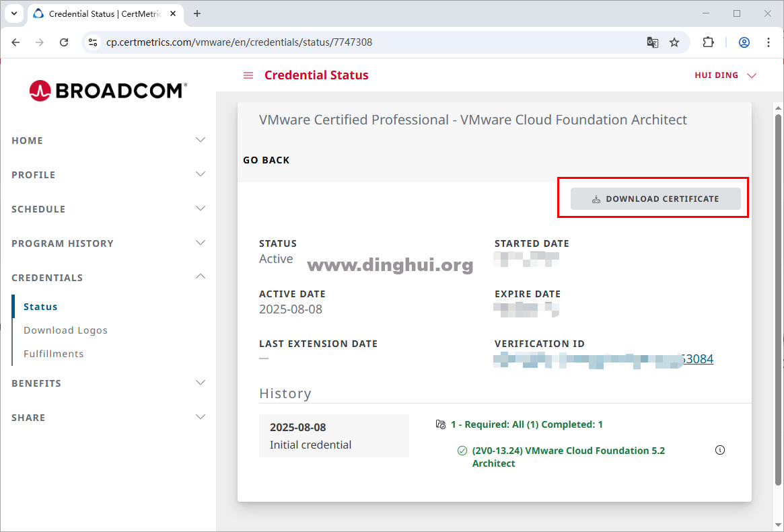This screenshot has height=532, width=784.
Task: Select PROGRAM HISTORY in the sidebar
Action: click(x=63, y=243)
